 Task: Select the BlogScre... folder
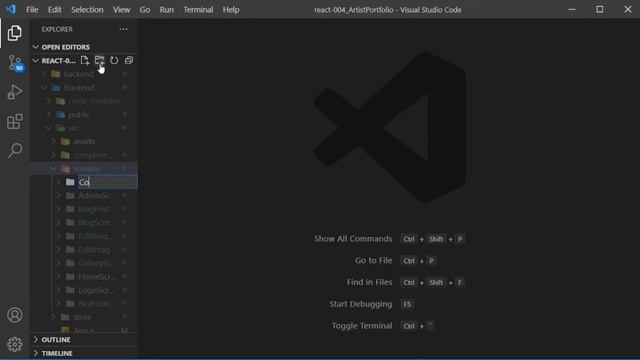(84, 222)
